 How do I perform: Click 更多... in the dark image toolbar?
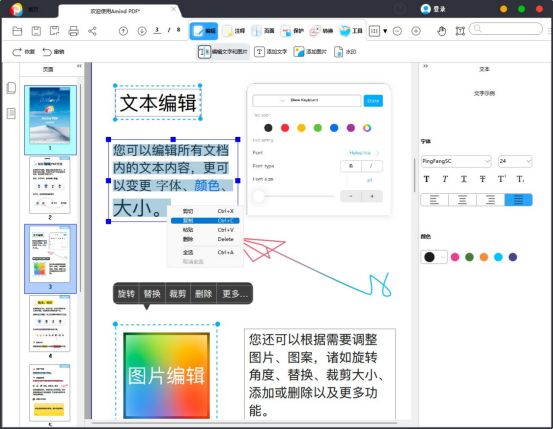pos(235,294)
